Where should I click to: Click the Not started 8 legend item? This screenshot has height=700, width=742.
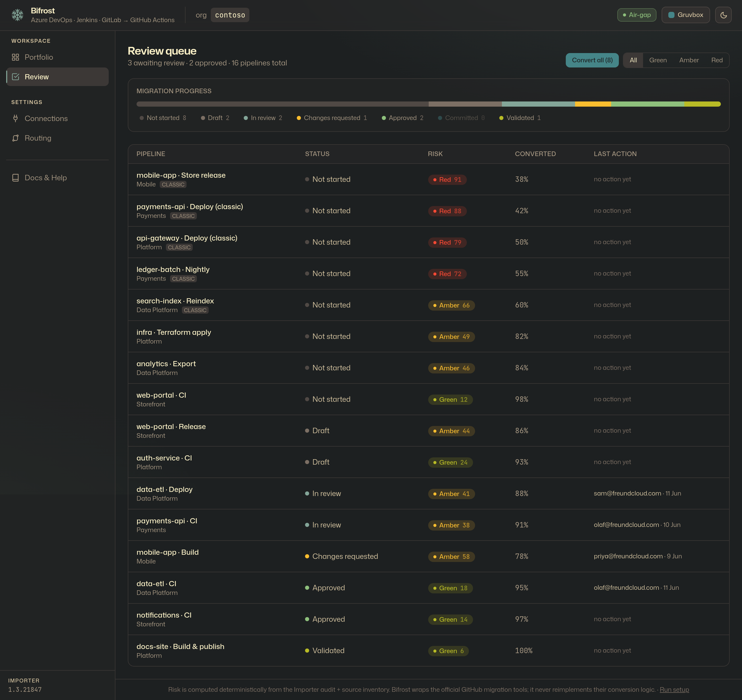163,118
